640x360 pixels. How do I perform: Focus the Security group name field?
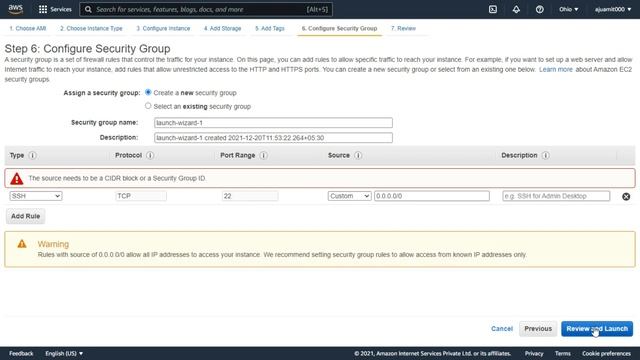pyautogui.click(x=273, y=122)
